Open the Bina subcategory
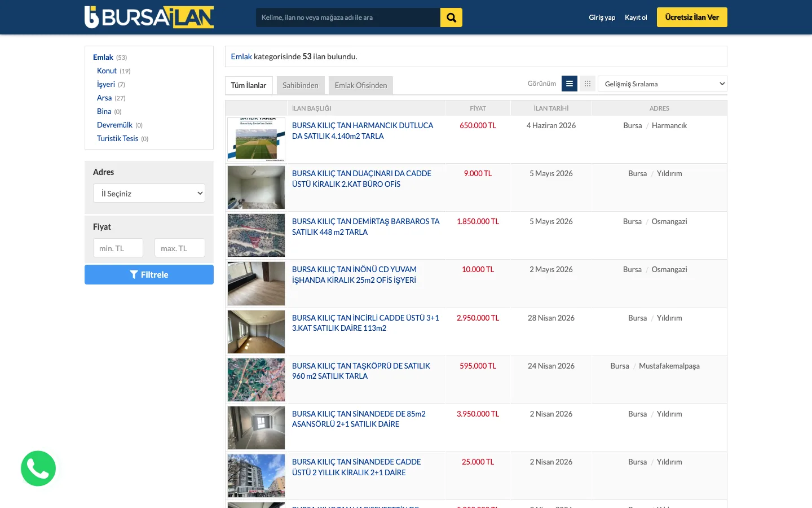 104,111
